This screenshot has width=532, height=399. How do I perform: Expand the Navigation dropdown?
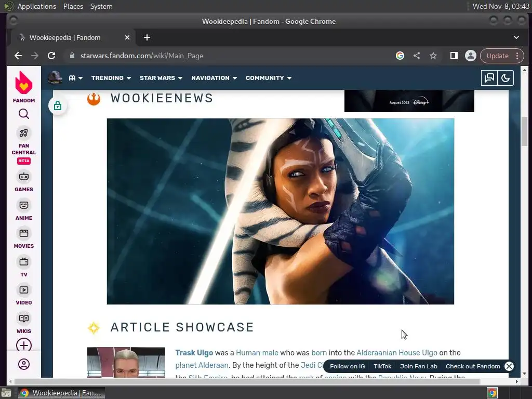click(x=214, y=78)
